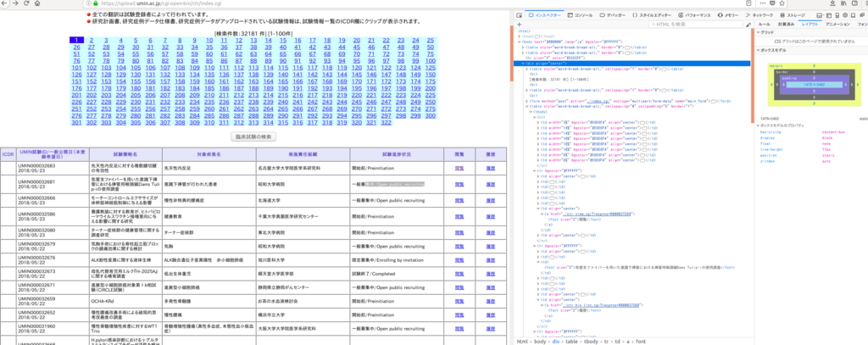The image size is (868, 345).
Task: Go to results page 50
Action: (x=431, y=47)
